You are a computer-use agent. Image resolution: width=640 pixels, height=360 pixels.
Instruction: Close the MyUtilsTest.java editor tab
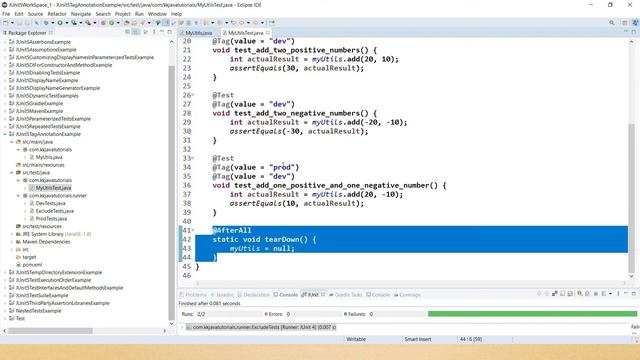(267, 33)
